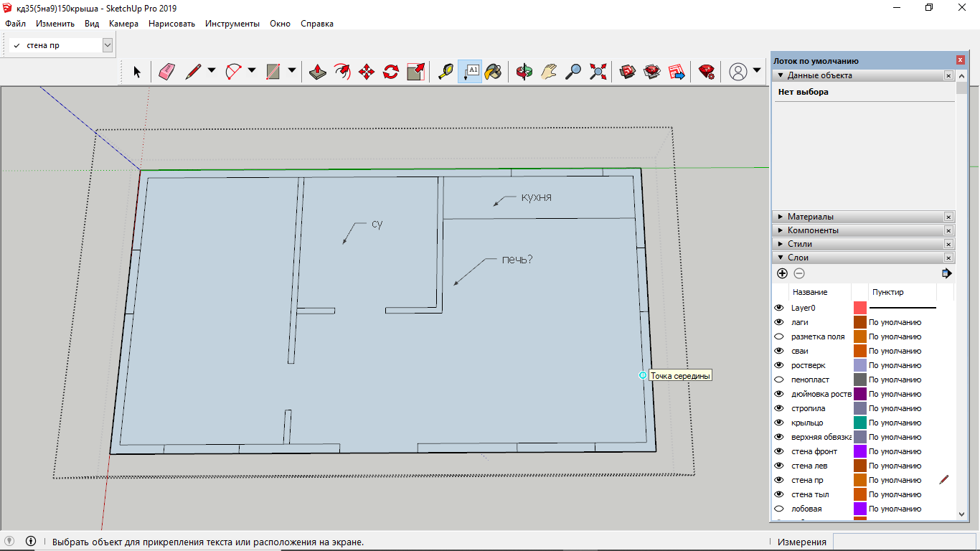The height and width of the screenshot is (551, 980).
Task: Activate the Paint Bucket tool
Action: tap(494, 71)
